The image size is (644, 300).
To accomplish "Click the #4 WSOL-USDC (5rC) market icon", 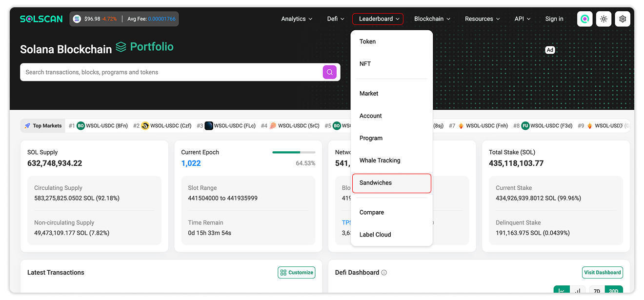I will [x=273, y=126].
